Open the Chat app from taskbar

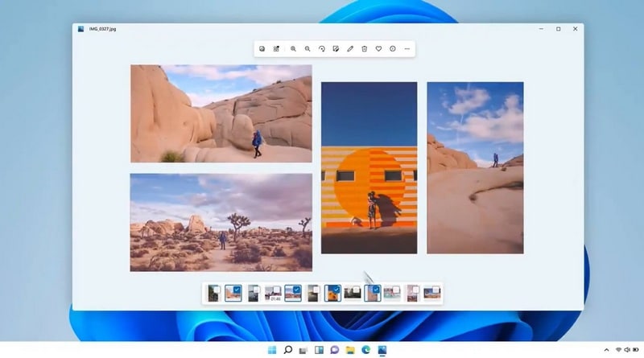coord(335,350)
